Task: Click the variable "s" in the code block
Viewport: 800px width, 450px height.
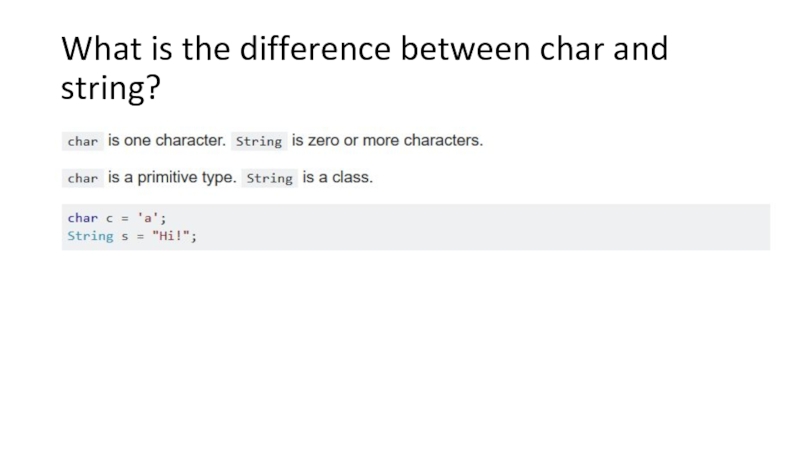Action: 124,236
